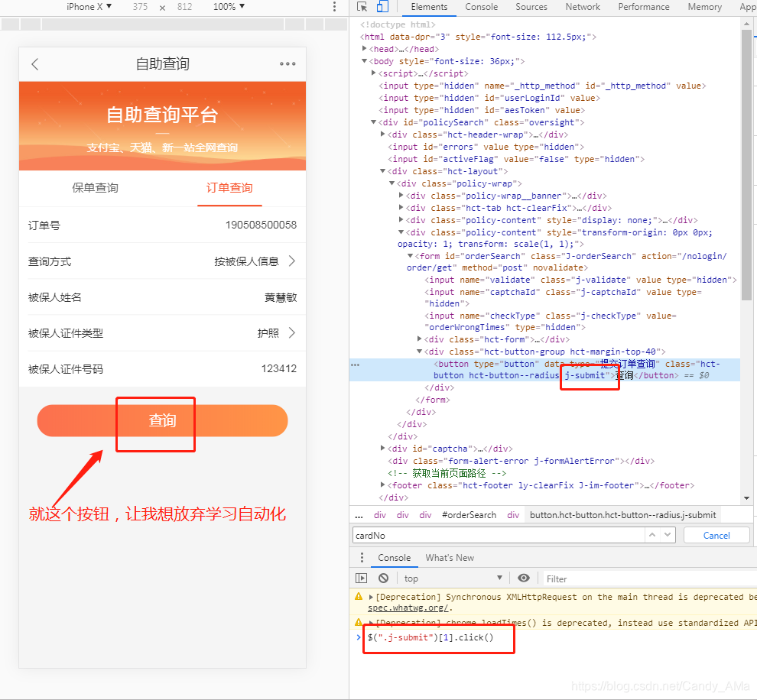Open live expression eye icon
The width and height of the screenshot is (757, 700).
523,578
